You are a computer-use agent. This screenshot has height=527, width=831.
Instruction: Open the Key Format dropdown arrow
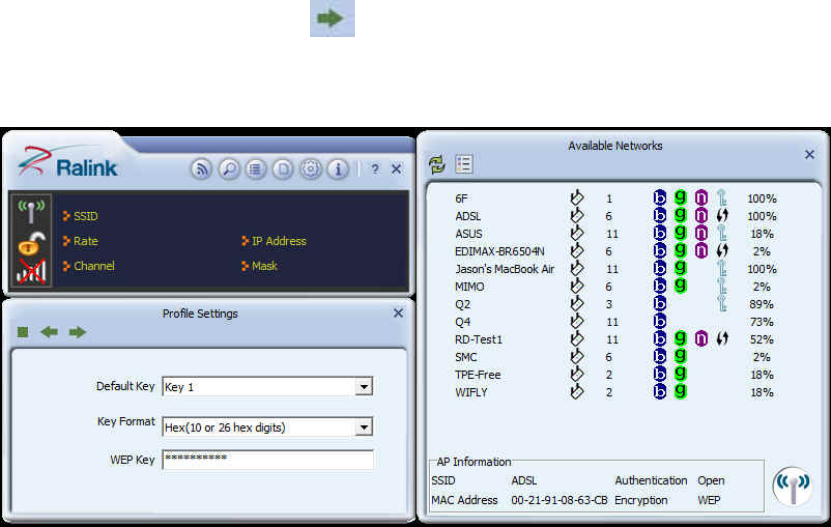tap(364, 427)
